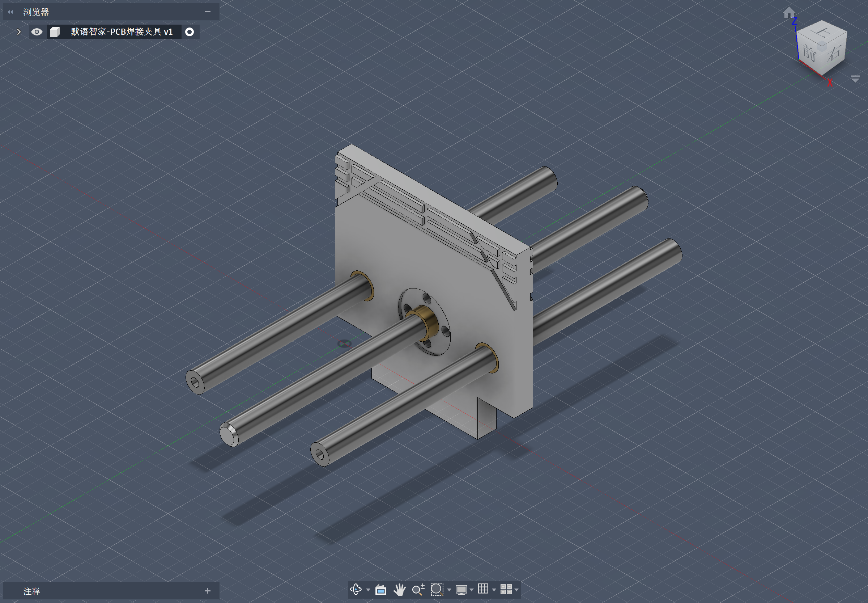
Task: Expand the 默语智家-PCB焊接夹具 v1 tree node
Action: coord(19,32)
